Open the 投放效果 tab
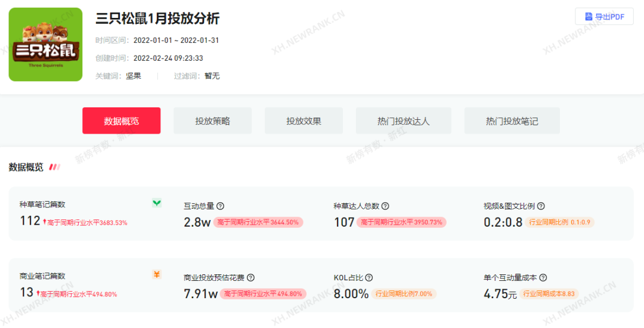The height and width of the screenshot is (328, 644). (x=304, y=120)
